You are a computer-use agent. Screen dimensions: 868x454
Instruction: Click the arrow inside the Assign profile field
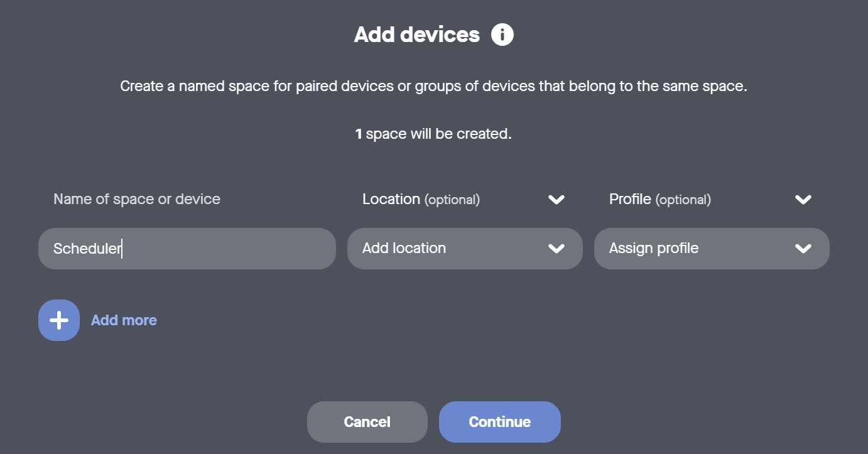click(803, 249)
